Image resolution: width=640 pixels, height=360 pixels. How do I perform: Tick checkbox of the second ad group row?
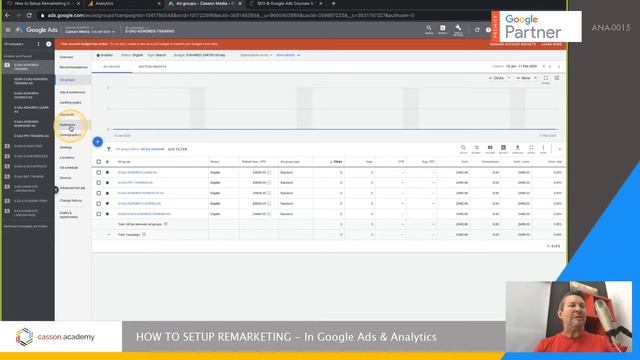tap(99, 183)
